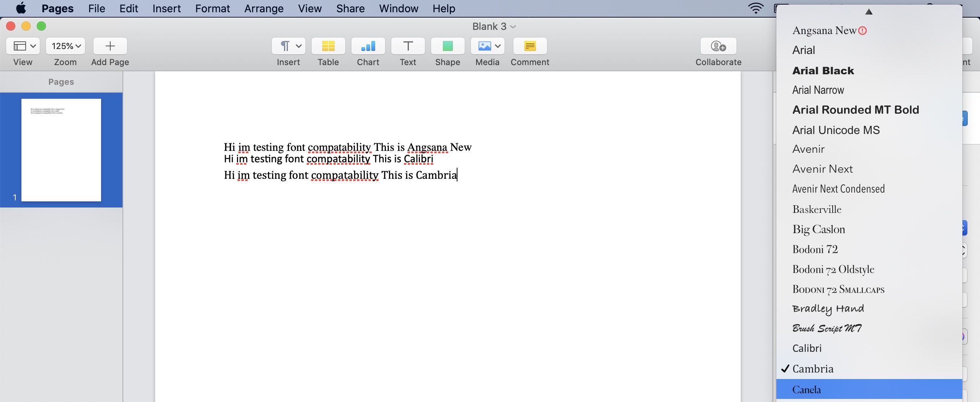Click the line ending in Angsana New
Screen dimensions: 980x402
point(348,147)
